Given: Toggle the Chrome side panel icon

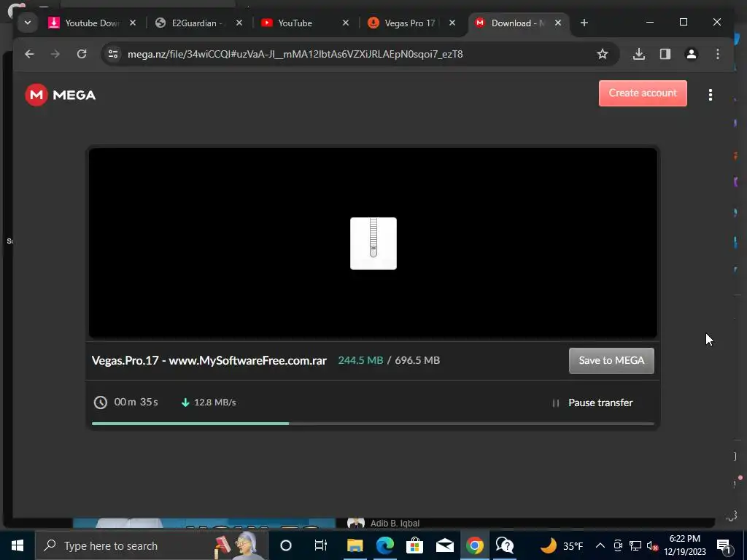Looking at the screenshot, I should coord(665,54).
